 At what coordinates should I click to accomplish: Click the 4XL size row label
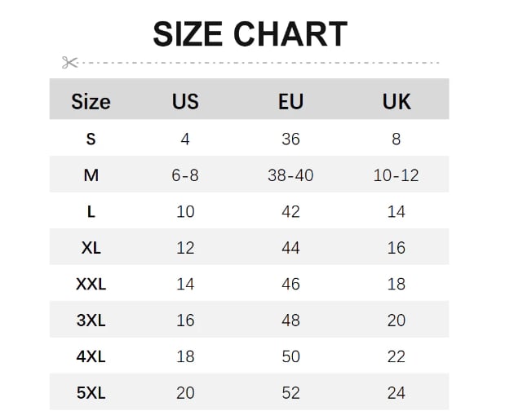point(91,356)
